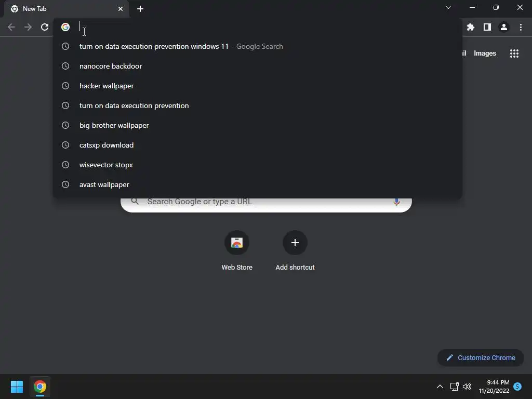Select the New Tab tab
The image size is (532, 399).
pos(66,9)
